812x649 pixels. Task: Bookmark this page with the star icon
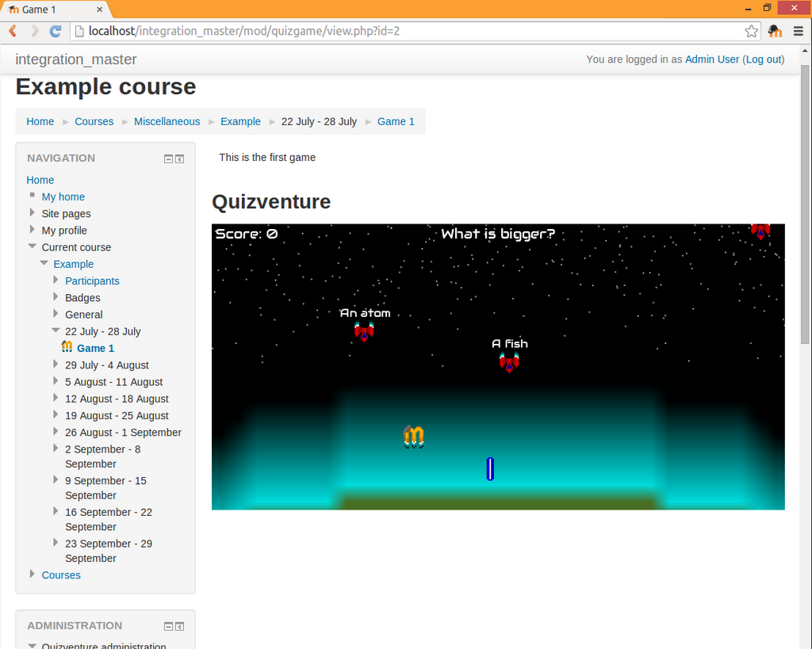coord(751,31)
